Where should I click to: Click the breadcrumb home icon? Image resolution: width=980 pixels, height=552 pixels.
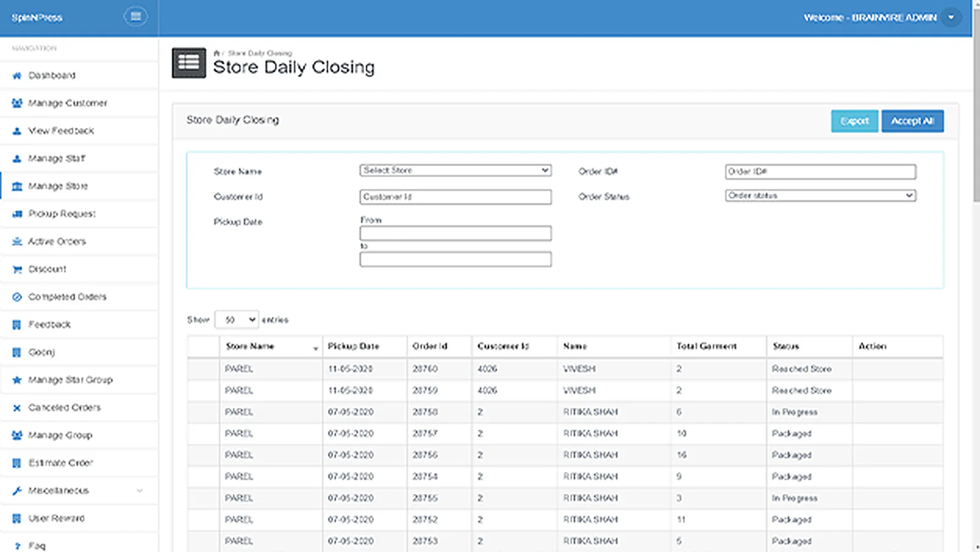click(x=216, y=53)
